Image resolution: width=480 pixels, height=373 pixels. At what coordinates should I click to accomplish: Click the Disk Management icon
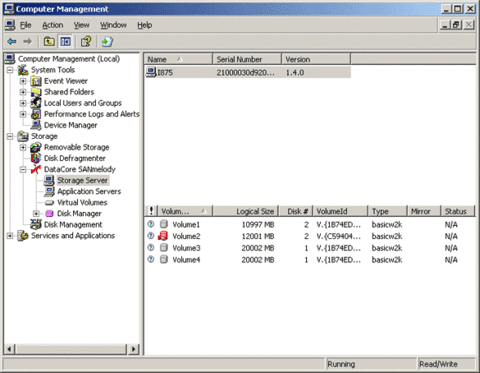[x=36, y=224]
